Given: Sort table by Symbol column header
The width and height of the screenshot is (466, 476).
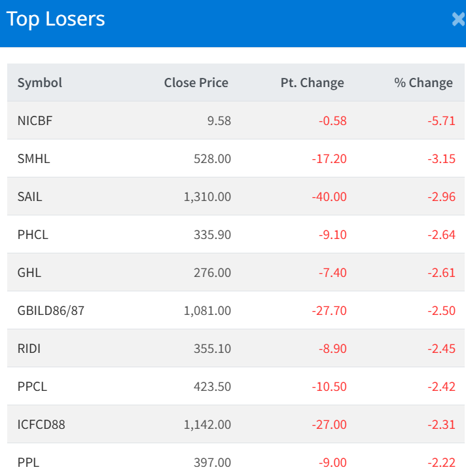Looking at the screenshot, I should [x=40, y=82].
